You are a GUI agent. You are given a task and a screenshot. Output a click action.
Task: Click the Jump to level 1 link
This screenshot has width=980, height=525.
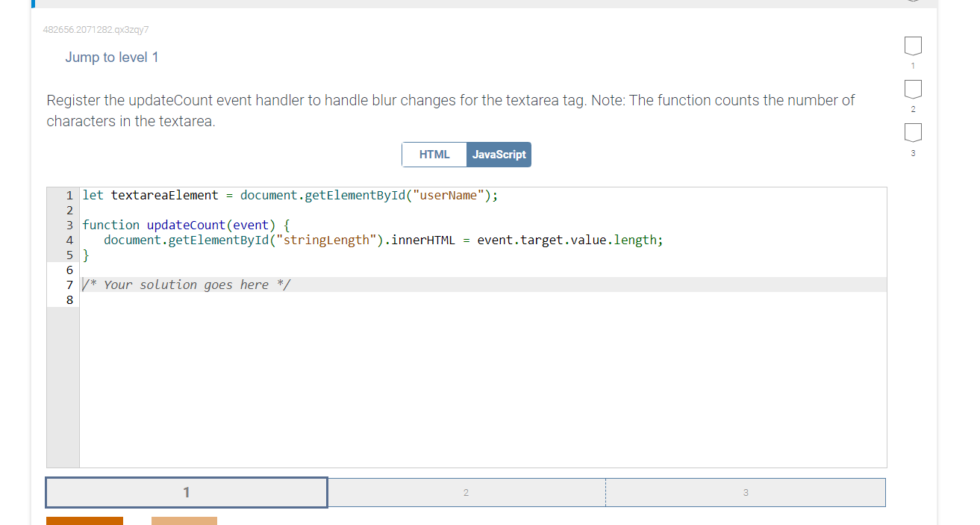click(112, 57)
